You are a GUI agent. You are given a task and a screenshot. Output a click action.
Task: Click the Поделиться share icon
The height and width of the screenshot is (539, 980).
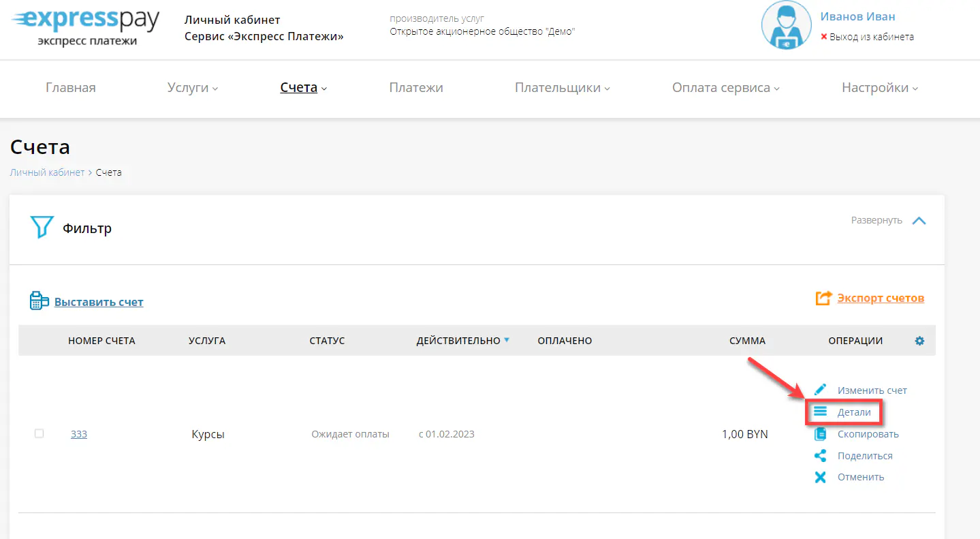click(821, 456)
